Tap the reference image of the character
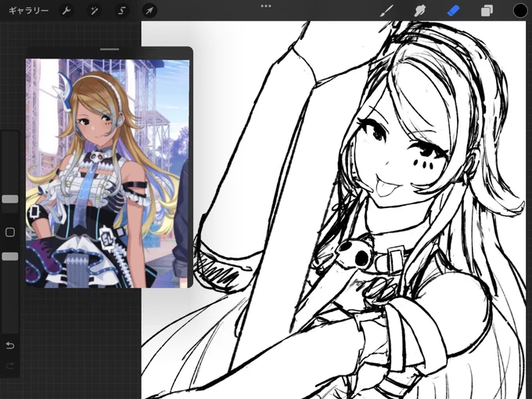 click(107, 174)
